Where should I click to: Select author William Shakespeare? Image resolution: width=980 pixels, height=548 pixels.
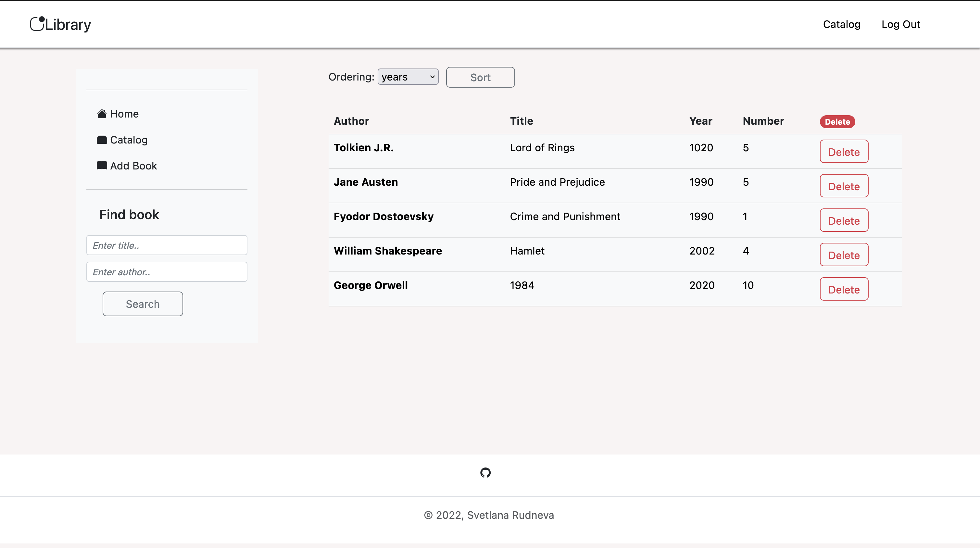pyautogui.click(x=388, y=251)
